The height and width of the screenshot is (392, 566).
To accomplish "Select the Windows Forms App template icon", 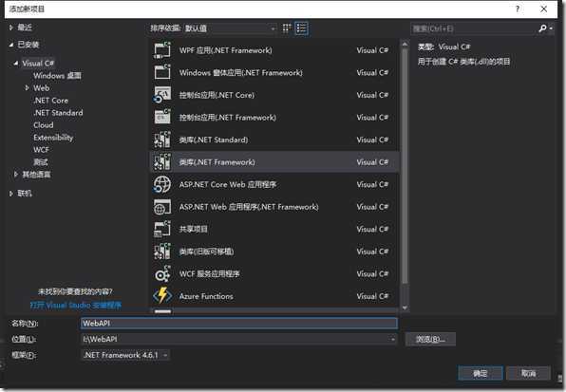I will [162, 72].
